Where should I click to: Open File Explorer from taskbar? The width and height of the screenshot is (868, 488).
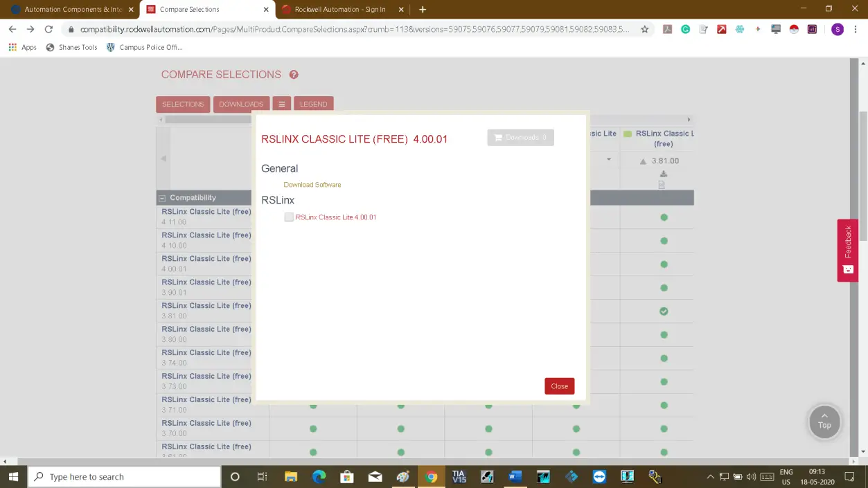[x=291, y=476]
